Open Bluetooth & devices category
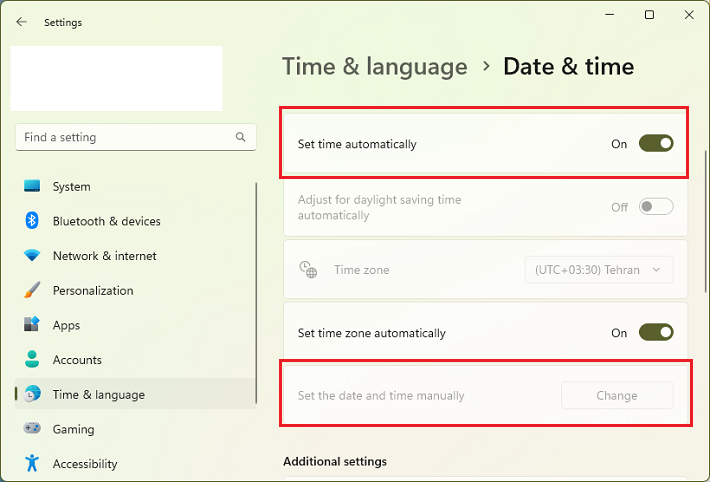710x482 pixels. [x=135, y=221]
